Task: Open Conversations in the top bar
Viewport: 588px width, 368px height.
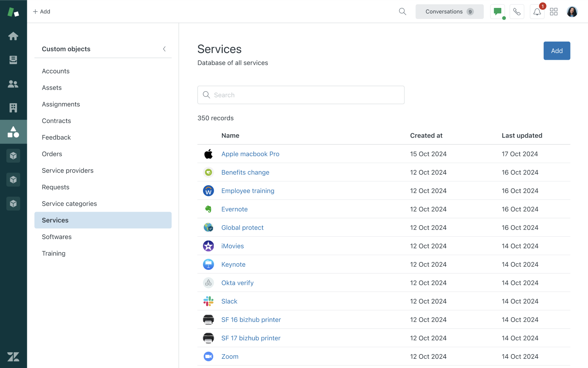Action: (449, 11)
